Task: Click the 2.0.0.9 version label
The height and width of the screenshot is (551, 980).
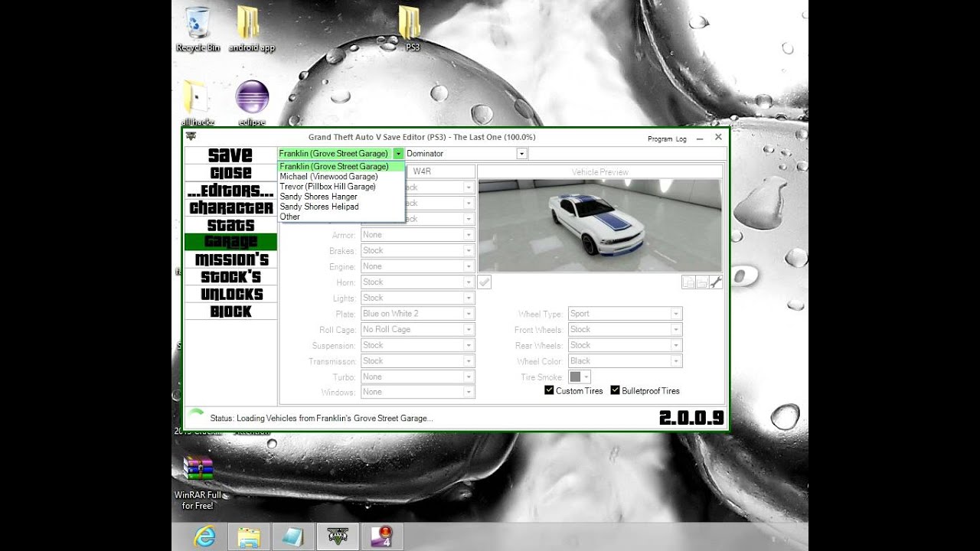Action: pyautogui.click(x=691, y=418)
